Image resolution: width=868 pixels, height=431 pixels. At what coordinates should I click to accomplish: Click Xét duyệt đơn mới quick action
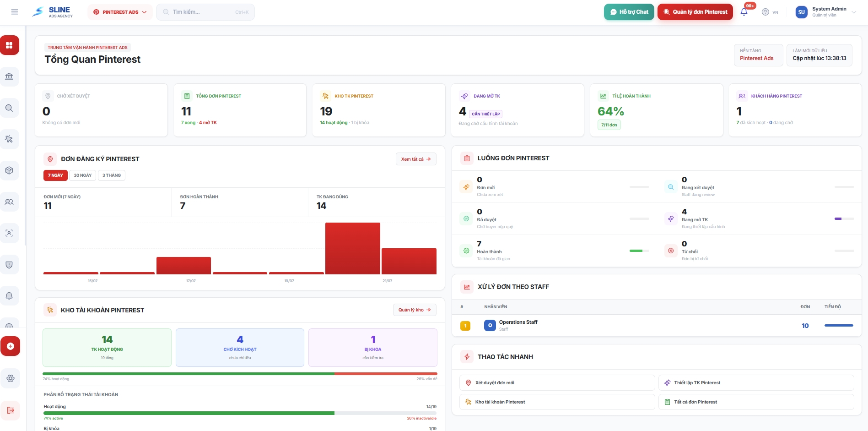click(557, 383)
